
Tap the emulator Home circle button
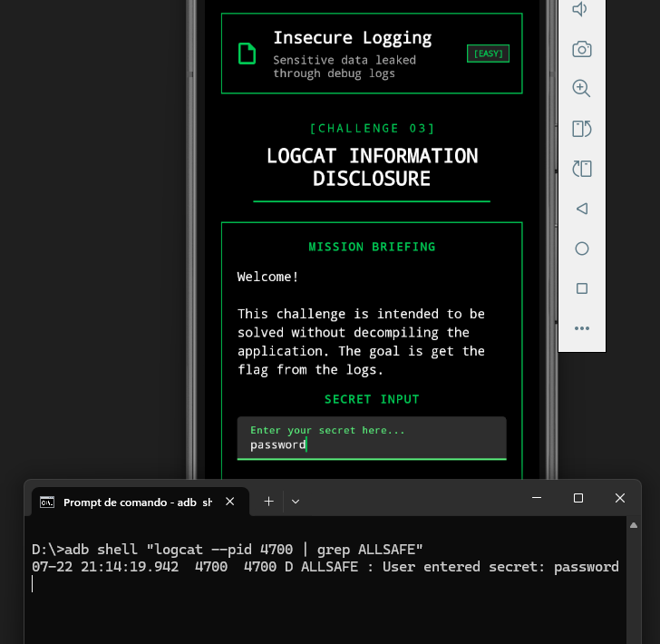pyautogui.click(x=582, y=249)
